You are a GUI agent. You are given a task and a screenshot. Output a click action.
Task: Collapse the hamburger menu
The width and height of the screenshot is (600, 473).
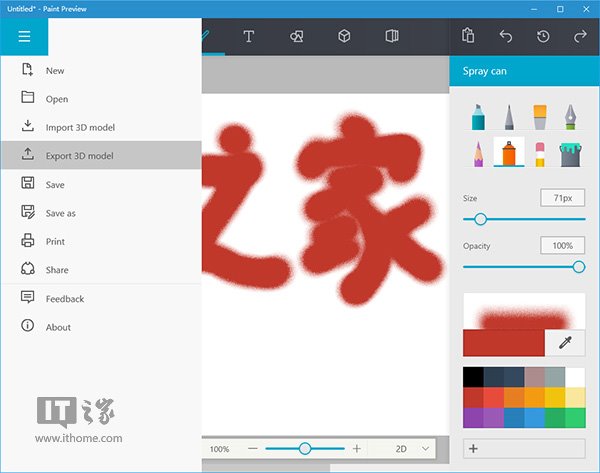click(24, 37)
